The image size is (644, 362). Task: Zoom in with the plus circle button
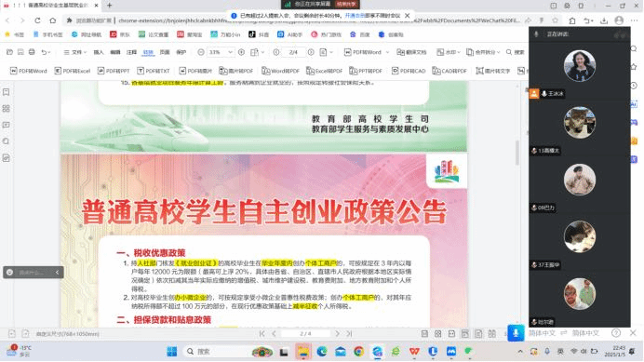click(242, 52)
